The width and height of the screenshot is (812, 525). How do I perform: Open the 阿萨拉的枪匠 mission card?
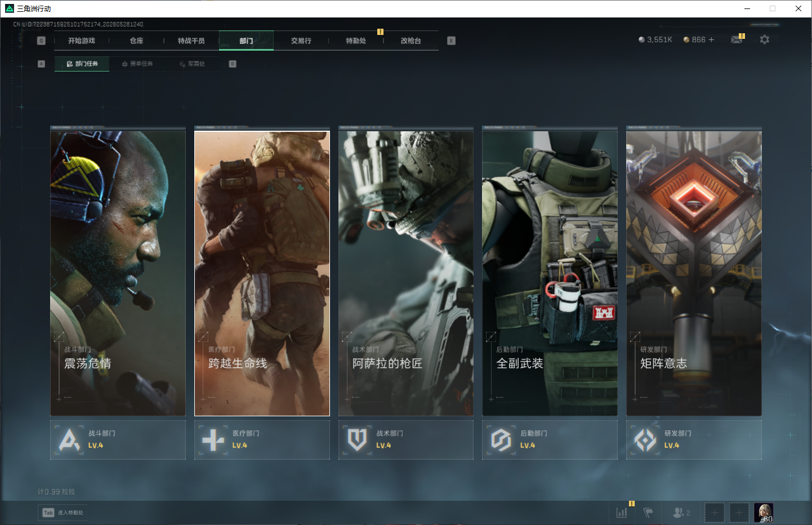(x=406, y=274)
